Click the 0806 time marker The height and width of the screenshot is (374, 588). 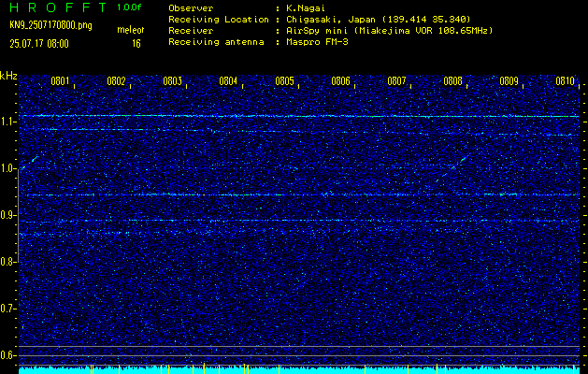[340, 80]
